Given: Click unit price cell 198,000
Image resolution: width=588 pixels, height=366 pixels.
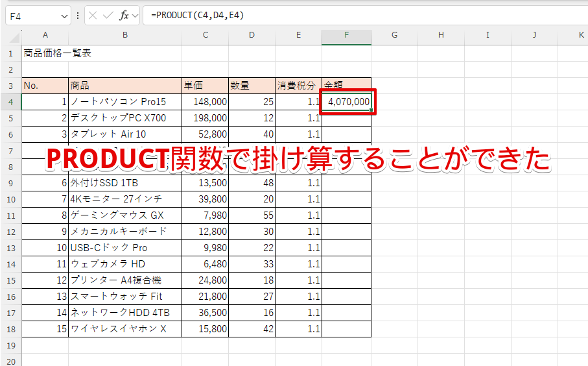Looking at the screenshot, I should click(x=205, y=118).
